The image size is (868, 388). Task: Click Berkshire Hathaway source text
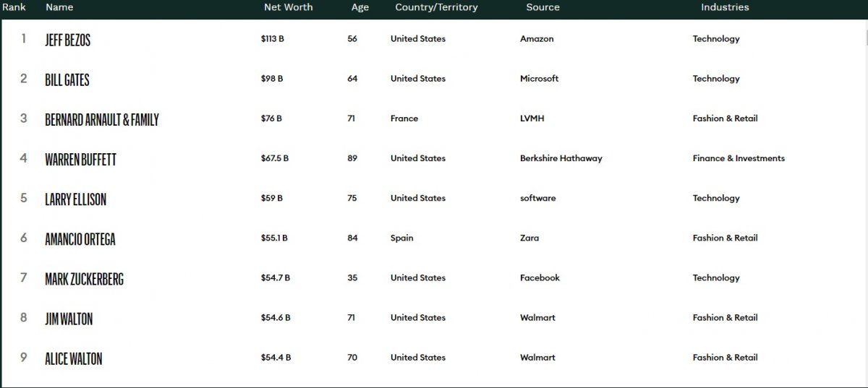tap(561, 158)
